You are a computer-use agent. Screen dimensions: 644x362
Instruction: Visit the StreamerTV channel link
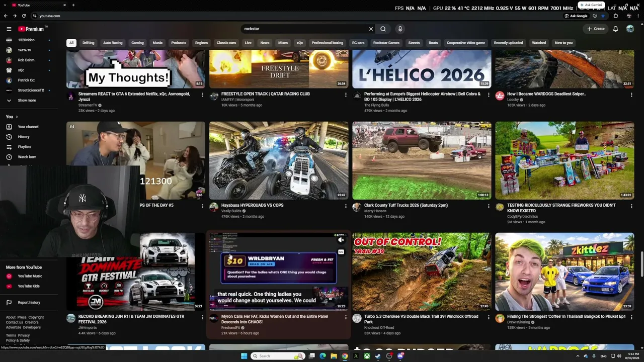(88, 105)
